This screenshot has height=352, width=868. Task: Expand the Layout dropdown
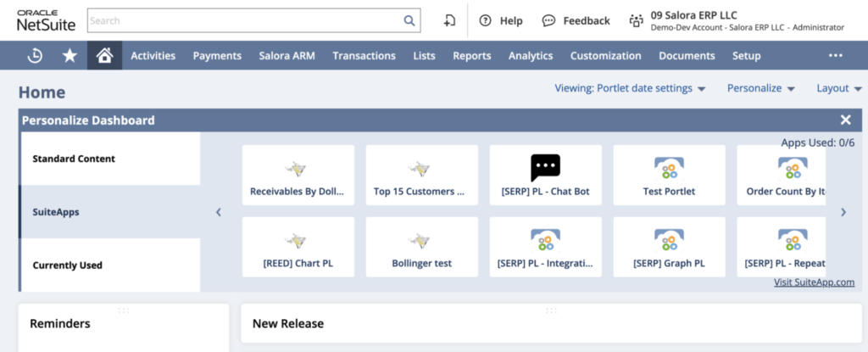tap(838, 88)
